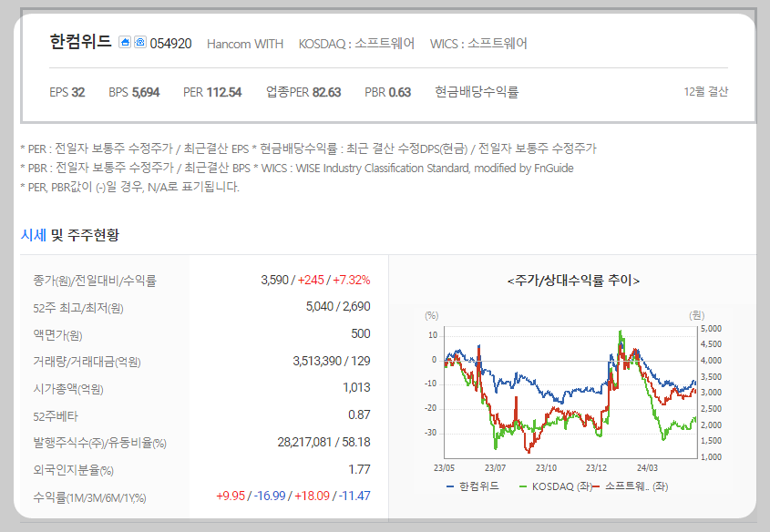Select the +18.09 six-month return

point(312,496)
